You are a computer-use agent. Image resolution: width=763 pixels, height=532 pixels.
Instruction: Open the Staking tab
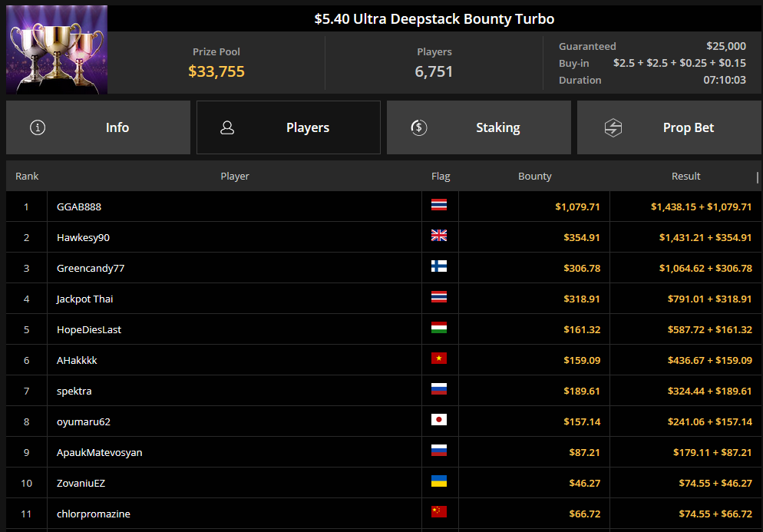pos(479,127)
